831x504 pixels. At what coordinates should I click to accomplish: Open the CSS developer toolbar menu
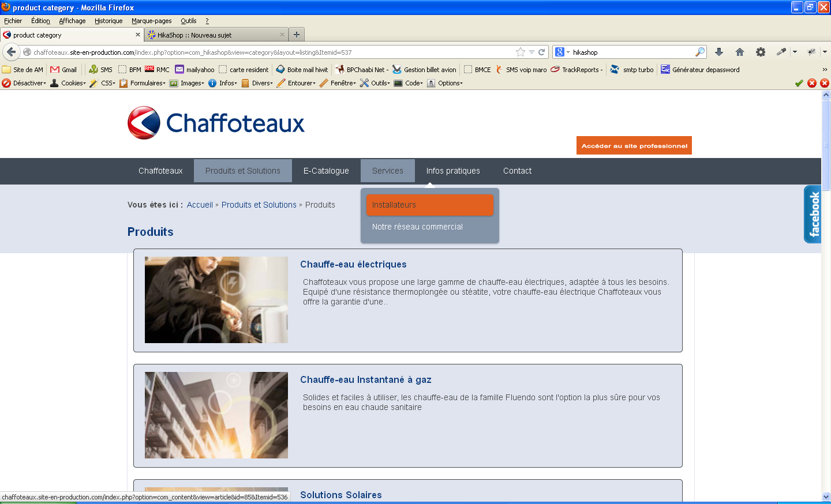tap(103, 83)
